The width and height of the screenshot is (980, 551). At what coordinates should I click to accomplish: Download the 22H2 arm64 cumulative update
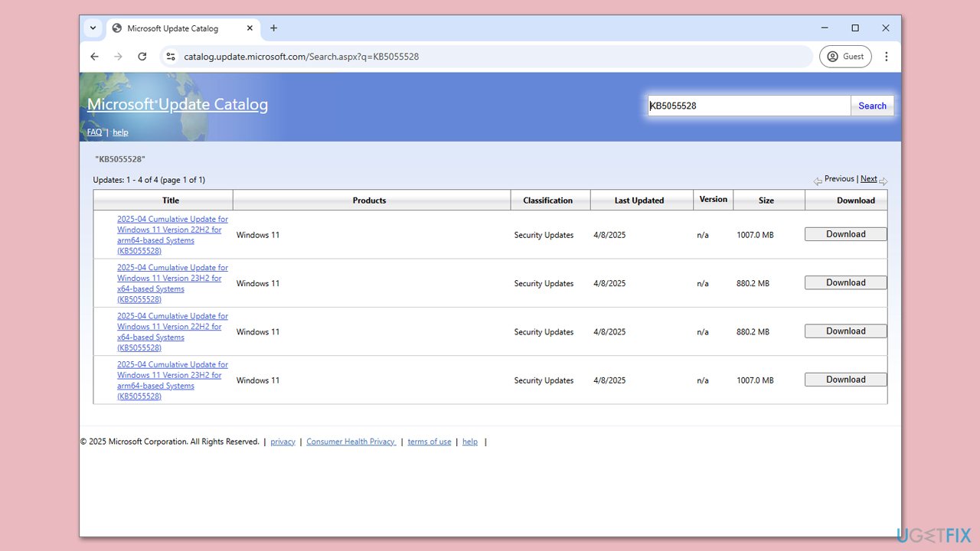pyautogui.click(x=845, y=234)
